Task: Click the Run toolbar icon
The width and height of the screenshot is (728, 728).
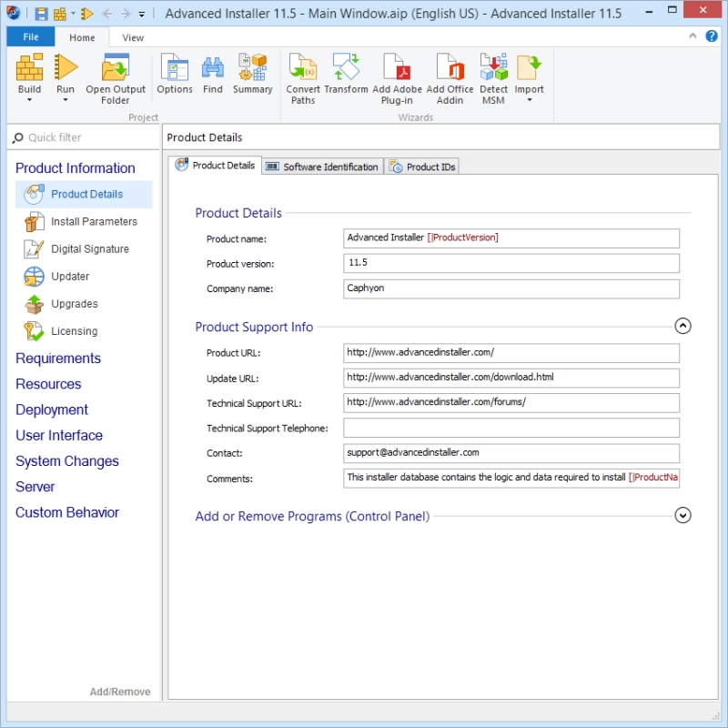Action: click(x=66, y=66)
